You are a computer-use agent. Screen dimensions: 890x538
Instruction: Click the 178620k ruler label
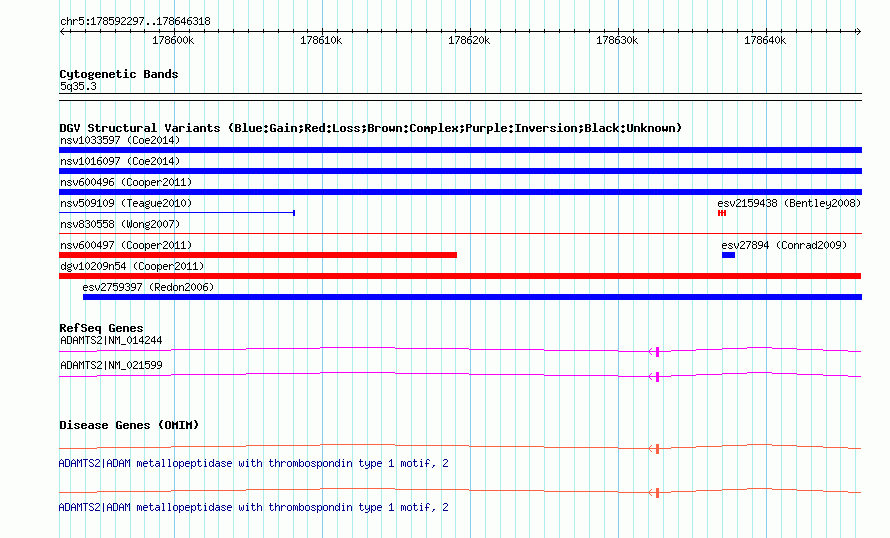point(469,40)
